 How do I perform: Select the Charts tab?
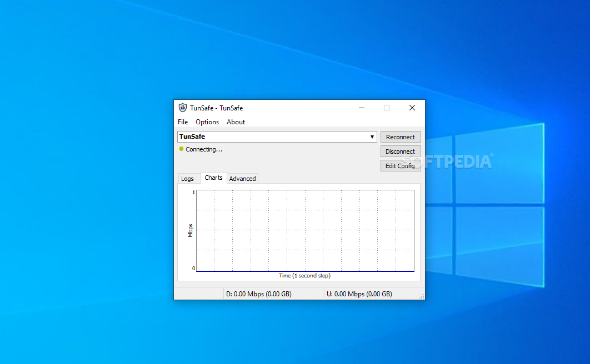click(213, 178)
